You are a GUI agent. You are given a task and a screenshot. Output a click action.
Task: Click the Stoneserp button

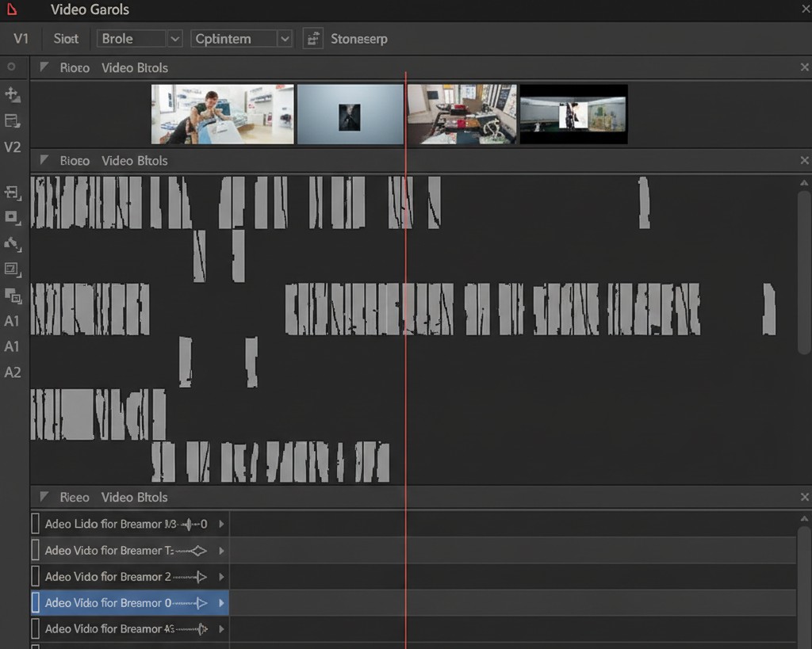pos(358,39)
